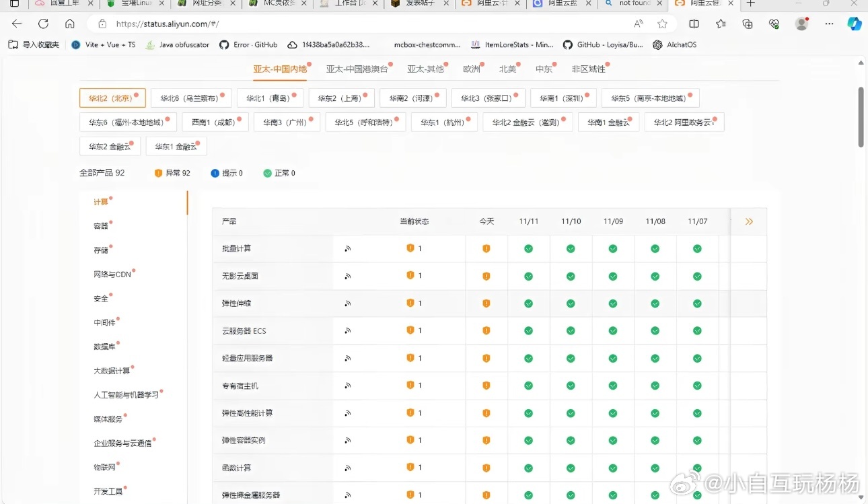868x504 pixels.
Task: Open the 人工智能与机器学习 category
Action: [x=126, y=395]
